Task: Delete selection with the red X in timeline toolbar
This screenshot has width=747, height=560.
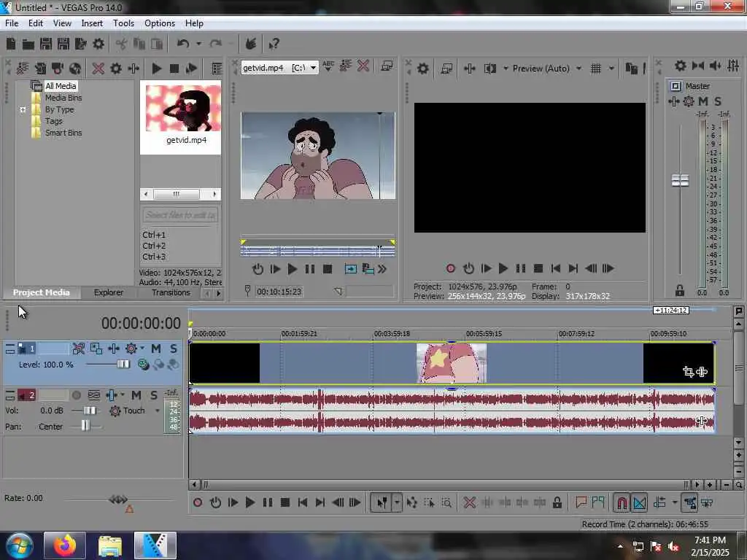Action: (469, 502)
